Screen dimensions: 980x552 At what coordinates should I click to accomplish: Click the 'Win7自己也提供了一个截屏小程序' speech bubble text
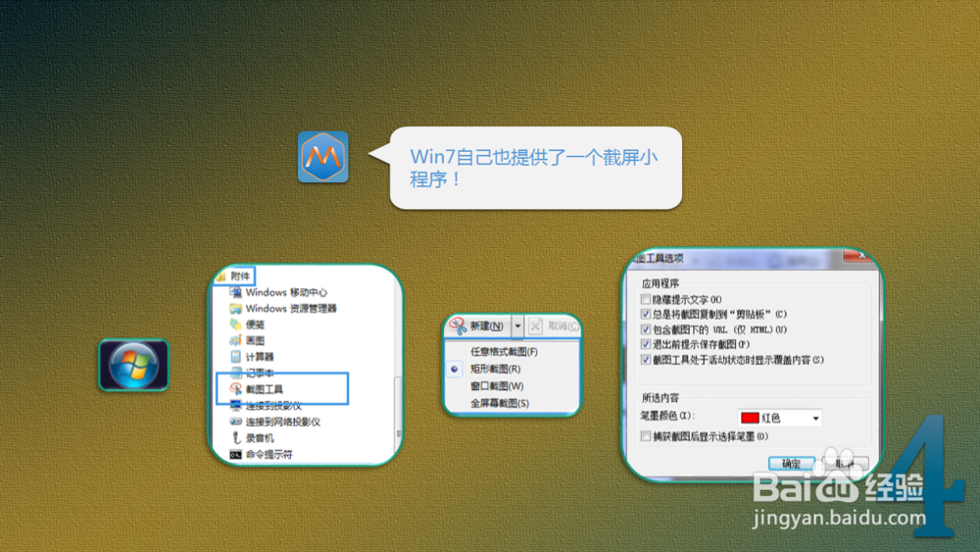coord(534,168)
